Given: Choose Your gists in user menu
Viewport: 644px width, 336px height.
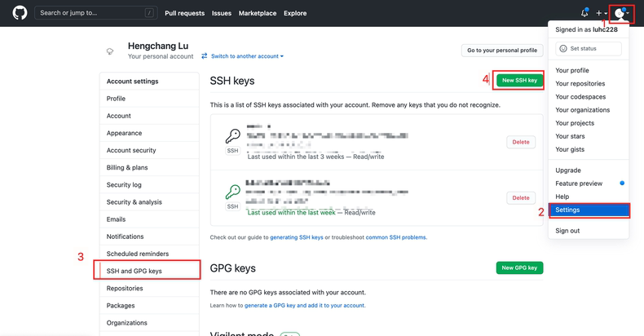Looking at the screenshot, I should tap(589, 149).
